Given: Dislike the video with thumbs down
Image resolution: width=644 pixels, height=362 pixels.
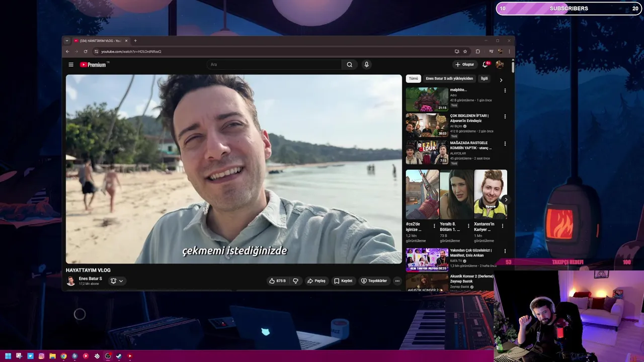Looking at the screenshot, I should click(296, 281).
